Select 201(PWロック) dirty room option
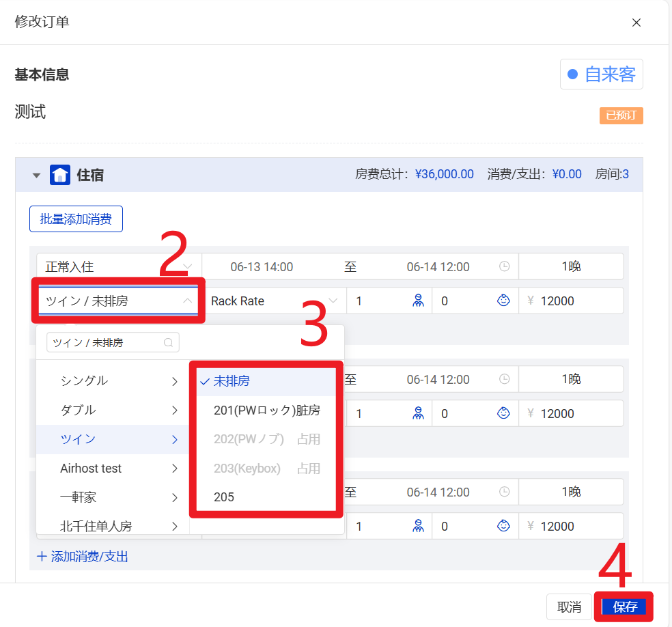 pos(266,410)
